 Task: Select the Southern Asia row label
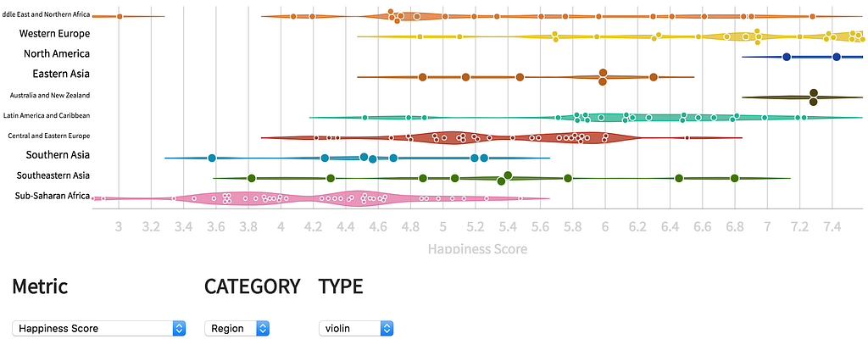(58, 155)
